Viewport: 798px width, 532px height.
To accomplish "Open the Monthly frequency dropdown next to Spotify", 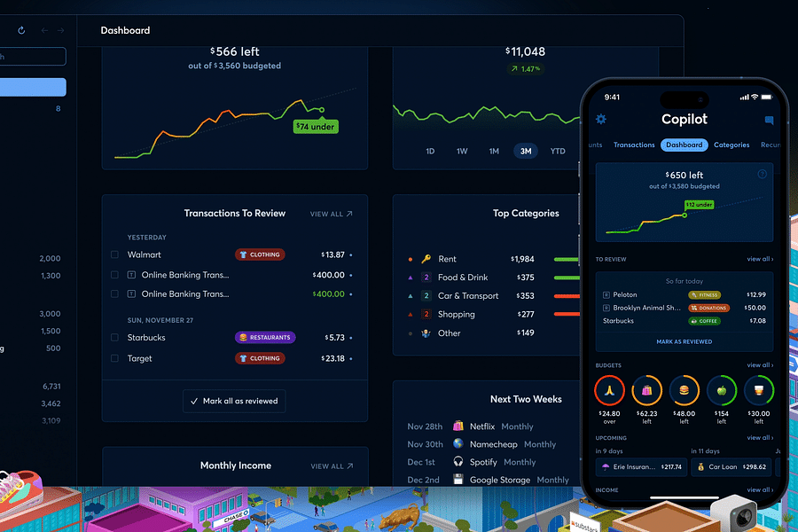I will point(520,461).
